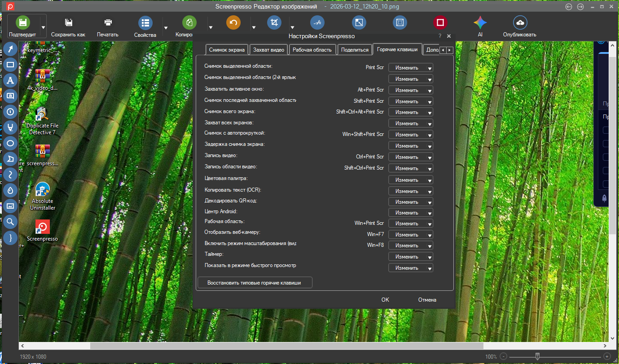This screenshot has width=619, height=364.
Task: Select the Горячие клавиши tab
Action: [397, 49]
